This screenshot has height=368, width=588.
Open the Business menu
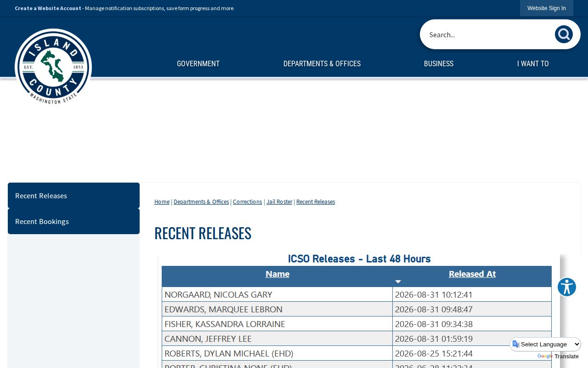(439, 64)
